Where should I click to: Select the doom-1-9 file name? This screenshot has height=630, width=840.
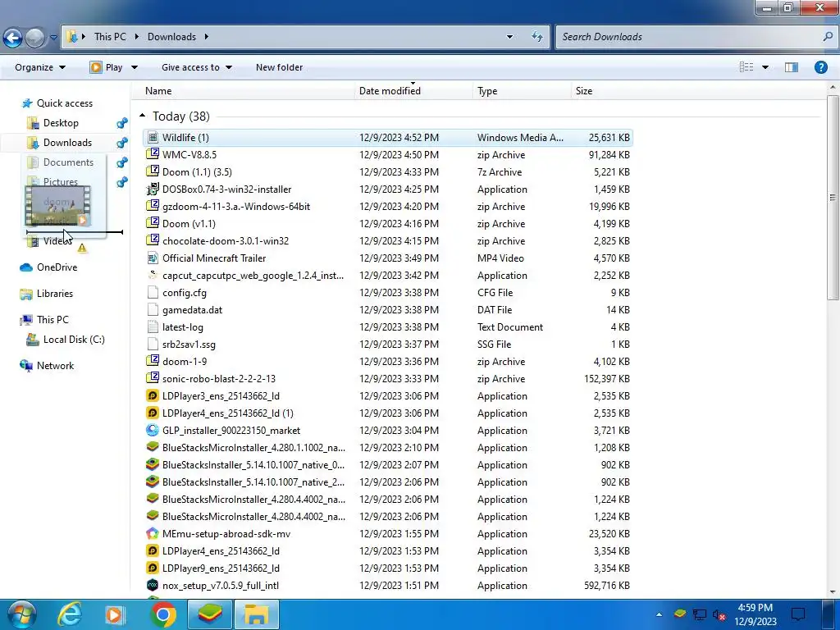185,362
